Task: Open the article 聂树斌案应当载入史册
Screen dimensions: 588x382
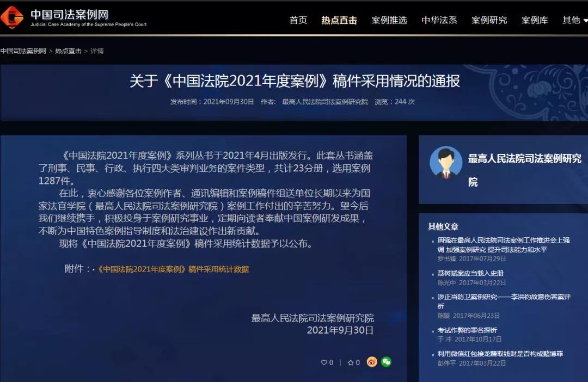Action: 470,273
